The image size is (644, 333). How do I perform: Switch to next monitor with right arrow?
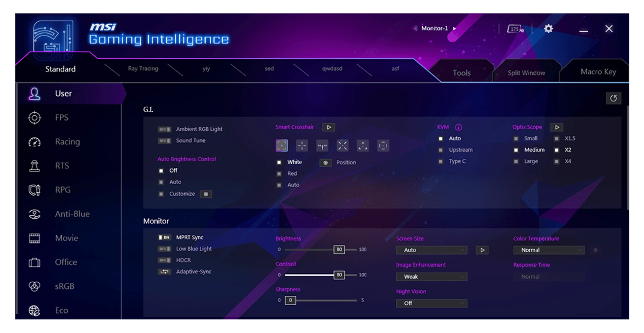(454, 29)
